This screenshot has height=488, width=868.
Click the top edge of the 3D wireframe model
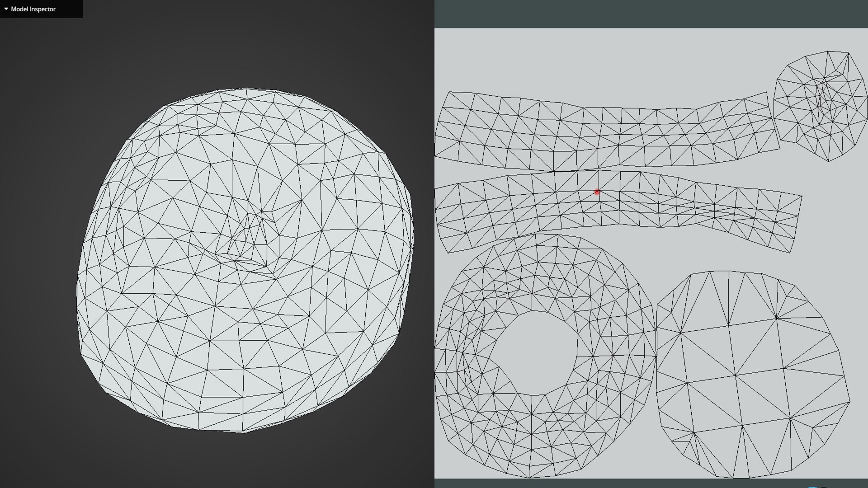(246, 89)
